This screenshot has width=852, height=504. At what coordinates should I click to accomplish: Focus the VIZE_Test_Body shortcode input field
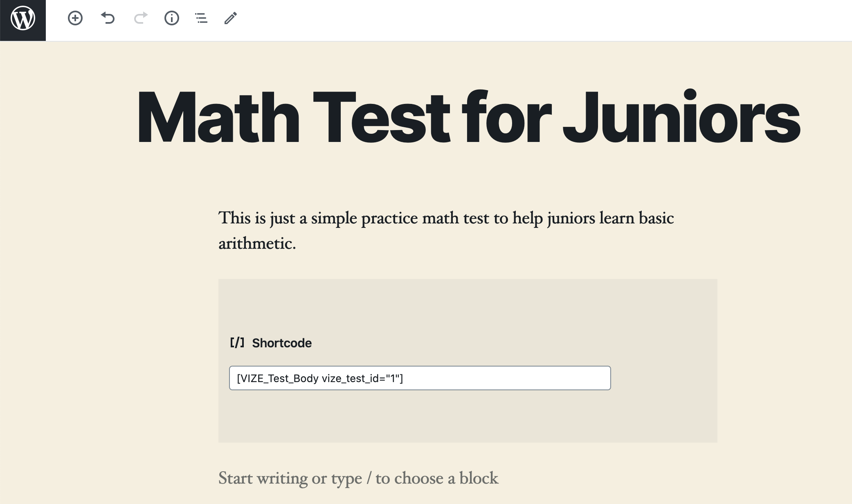(420, 378)
